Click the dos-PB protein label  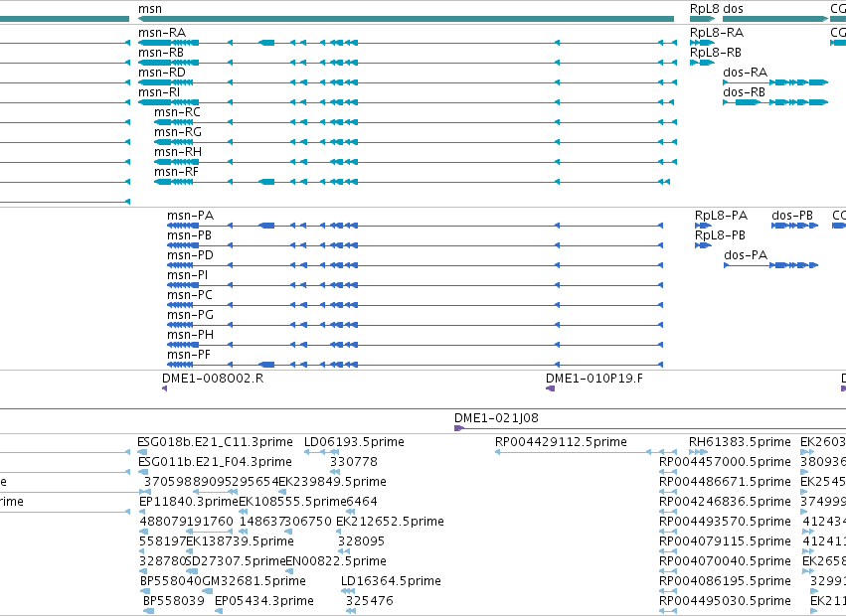pos(792,216)
